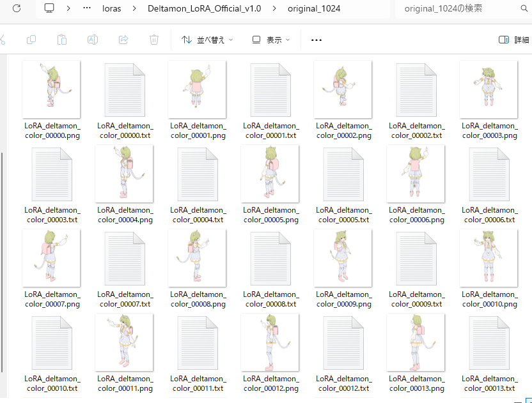Select LoRA_deltamon_color_00011.png thumbnail
The image size is (532, 403).
(124, 342)
